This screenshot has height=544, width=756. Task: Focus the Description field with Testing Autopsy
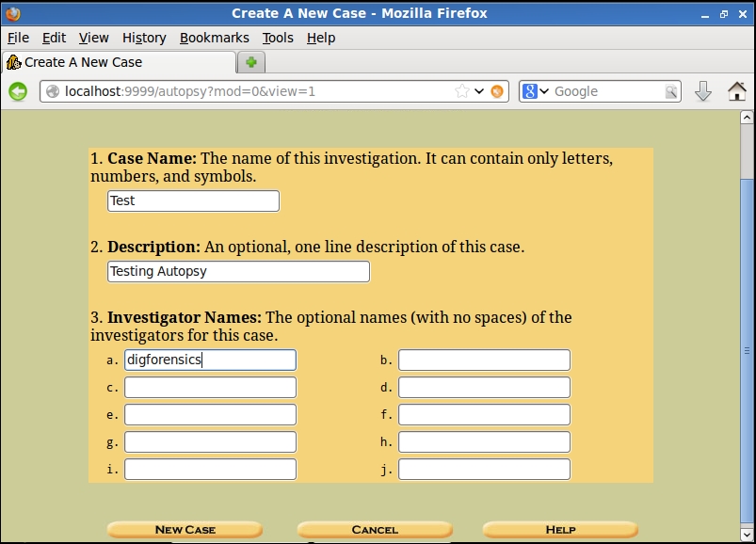point(238,272)
